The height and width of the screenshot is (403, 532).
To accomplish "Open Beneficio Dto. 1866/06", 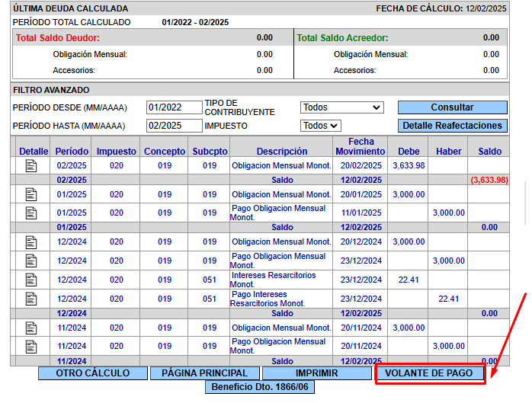I will [259, 387].
